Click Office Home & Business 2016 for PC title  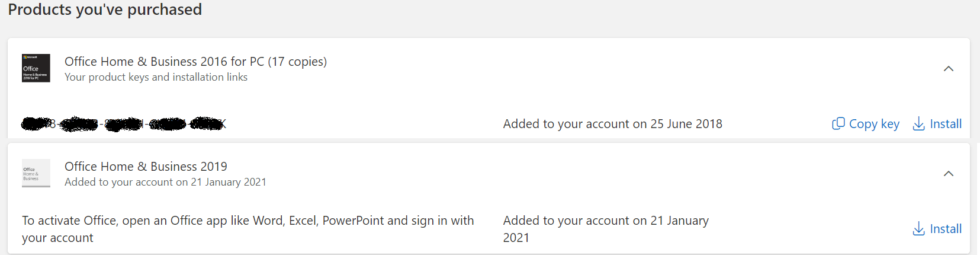[165, 62]
